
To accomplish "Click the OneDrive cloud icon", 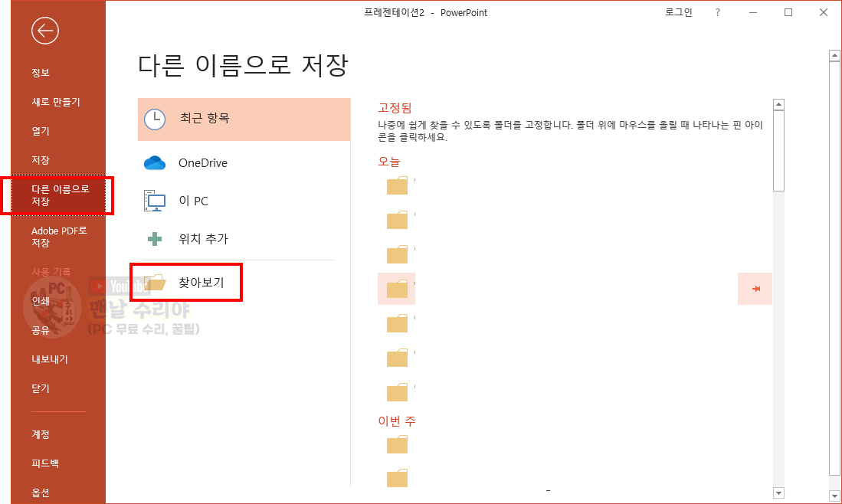I will 155,162.
